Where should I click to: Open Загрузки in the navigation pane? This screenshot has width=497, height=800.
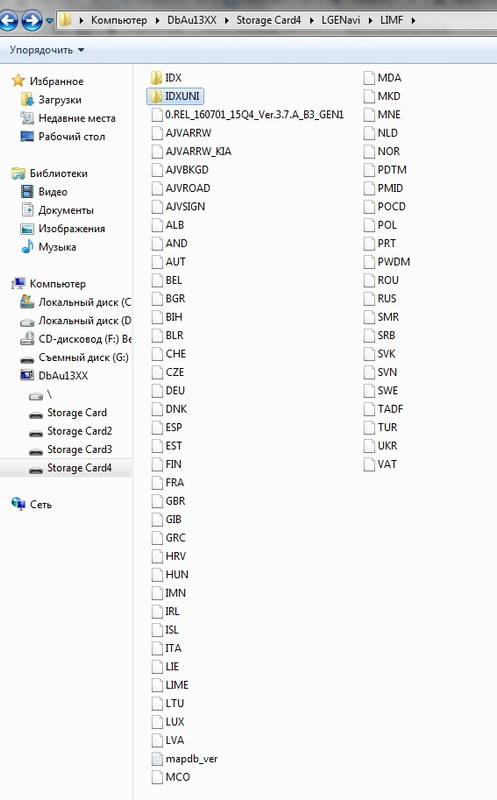[x=60, y=99]
